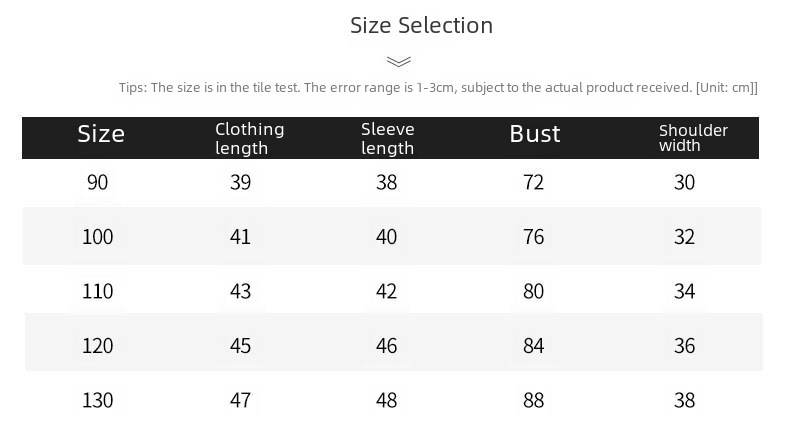Select the size 120 row label
The image size is (790, 436).
click(98, 346)
